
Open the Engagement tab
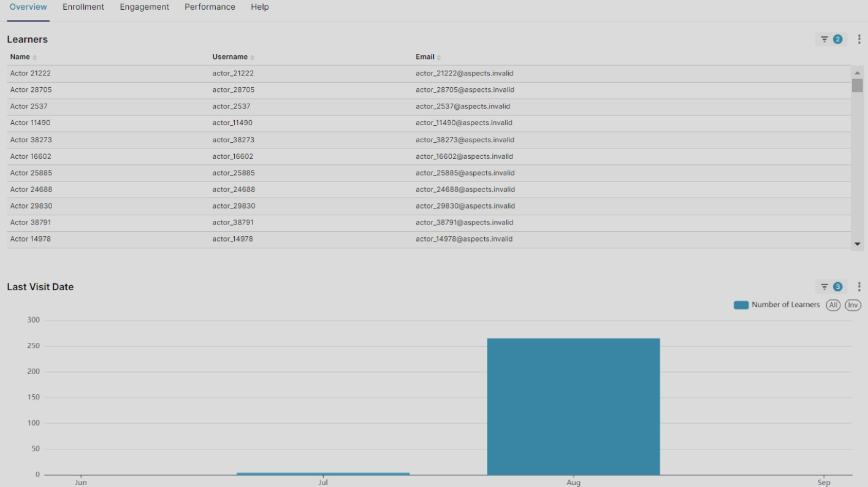(x=145, y=7)
